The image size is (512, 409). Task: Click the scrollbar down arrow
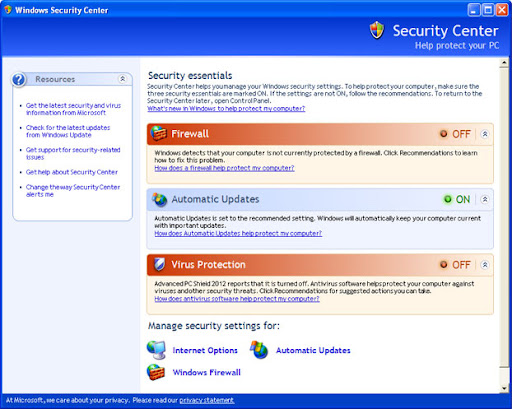tap(504, 388)
